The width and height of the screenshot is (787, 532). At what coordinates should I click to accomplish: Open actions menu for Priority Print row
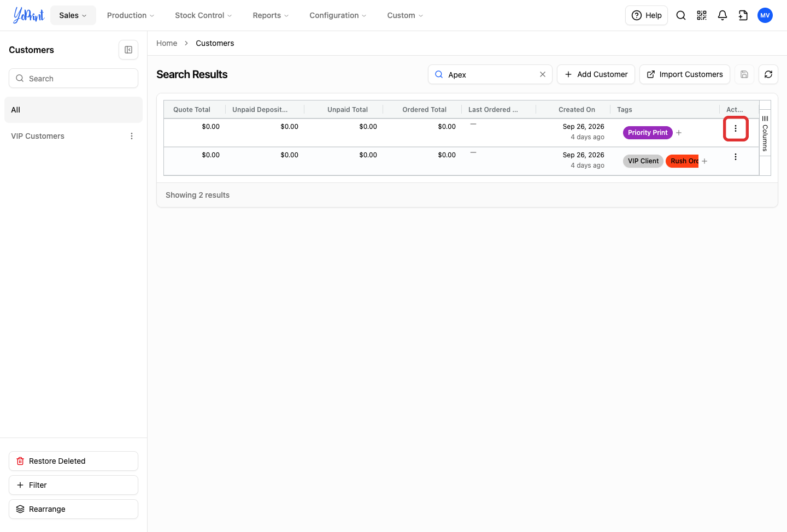pos(736,128)
